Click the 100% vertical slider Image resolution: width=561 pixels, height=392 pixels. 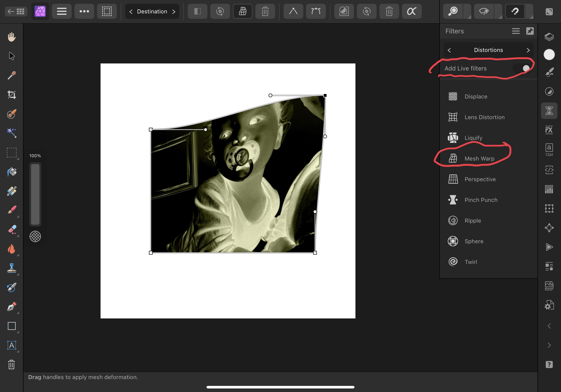35,194
